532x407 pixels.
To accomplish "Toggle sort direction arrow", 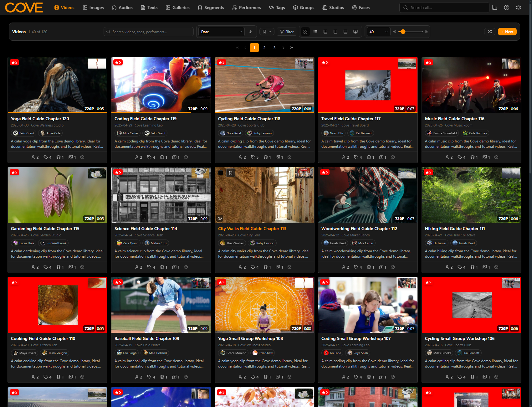I will (x=250, y=32).
